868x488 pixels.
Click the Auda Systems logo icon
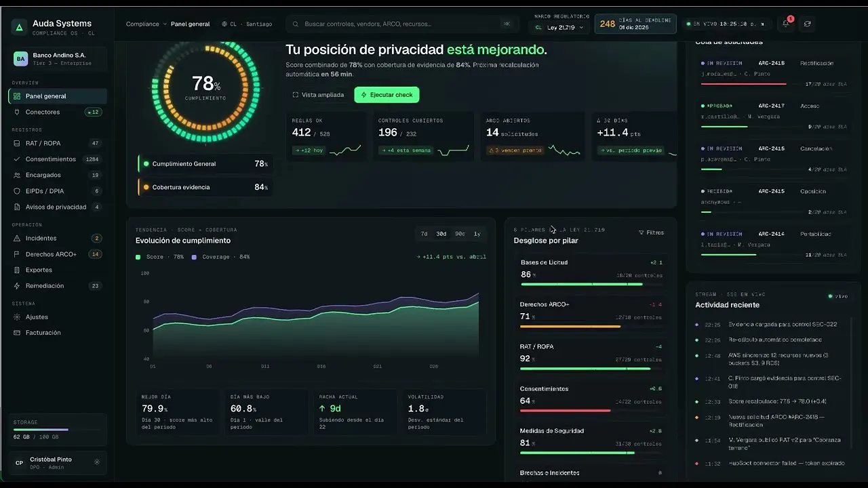[19, 27]
